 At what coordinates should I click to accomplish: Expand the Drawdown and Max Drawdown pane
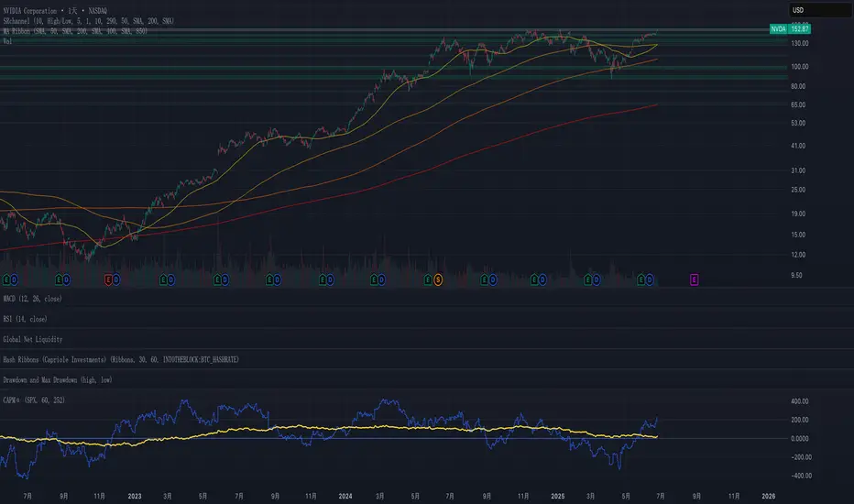pyautogui.click(x=58, y=379)
